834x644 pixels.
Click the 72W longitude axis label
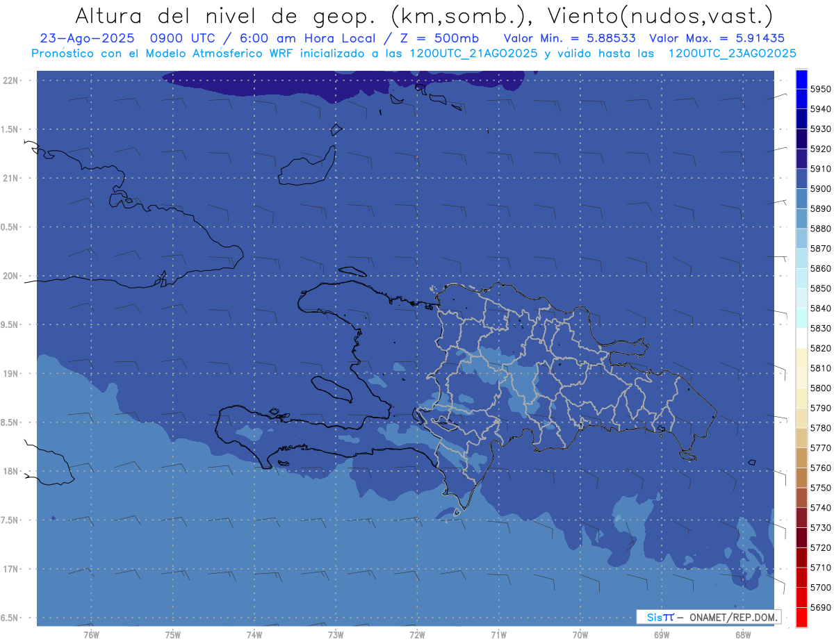click(x=417, y=635)
